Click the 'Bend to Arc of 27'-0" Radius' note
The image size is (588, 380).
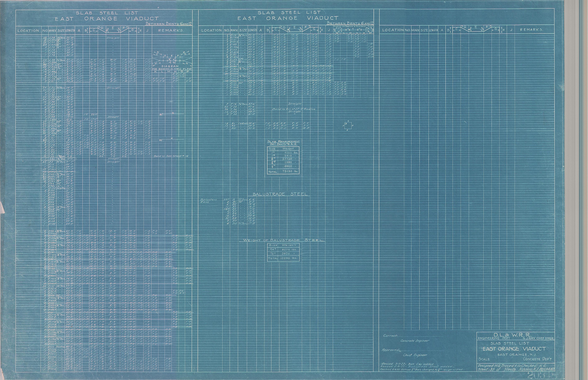pos(293,109)
